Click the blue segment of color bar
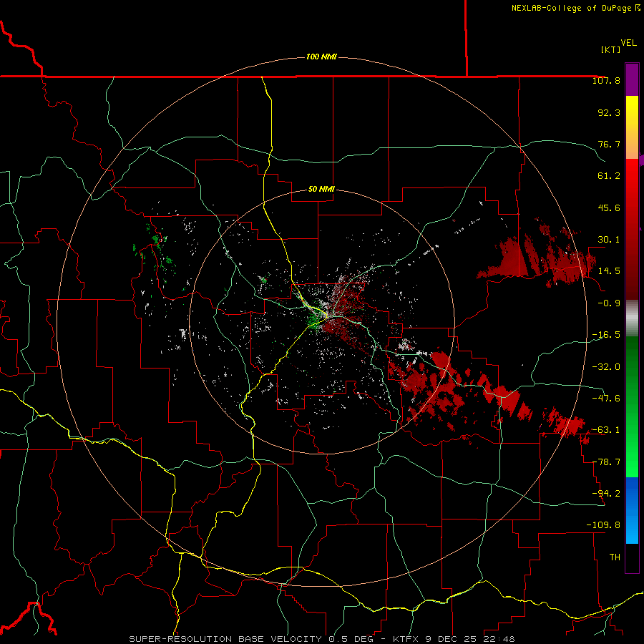The height and width of the screenshot is (644, 644). coord(632,510)
